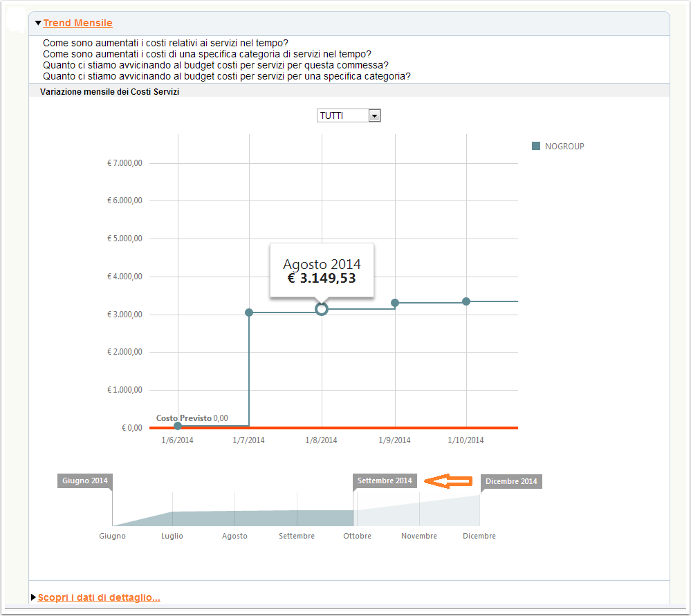Click the Costo Previsto 0,00 label

pyautogui.click(x=192, y=418)
